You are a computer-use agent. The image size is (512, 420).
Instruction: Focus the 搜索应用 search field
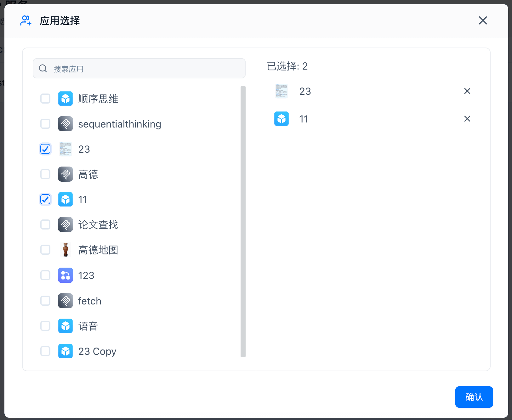(145, 69)
